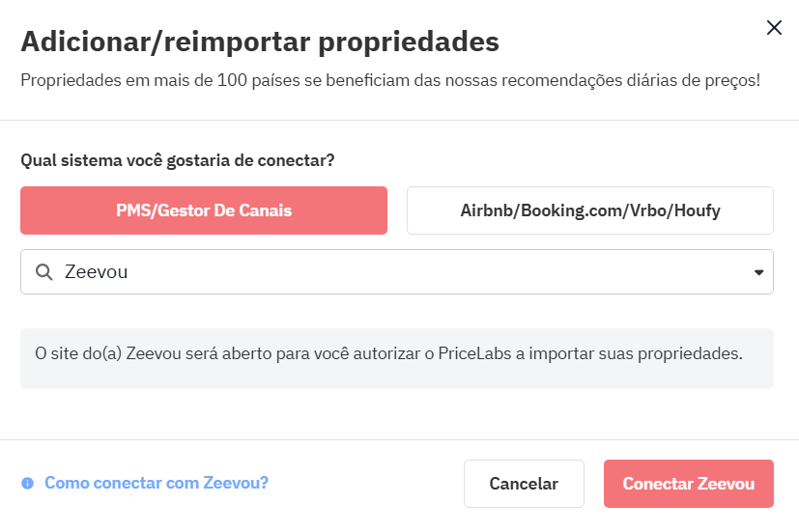Expand the system selection dropdown arrow
Viewport: 799px width, 532px height.
click(758, 272)
